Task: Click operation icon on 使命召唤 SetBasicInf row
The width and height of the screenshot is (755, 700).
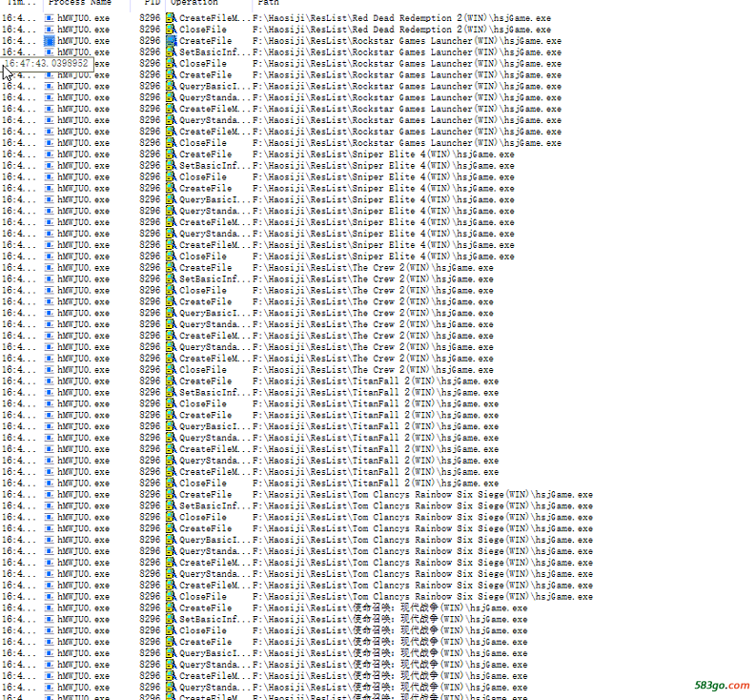Action: pyautogui.click(x=171, y=619)
